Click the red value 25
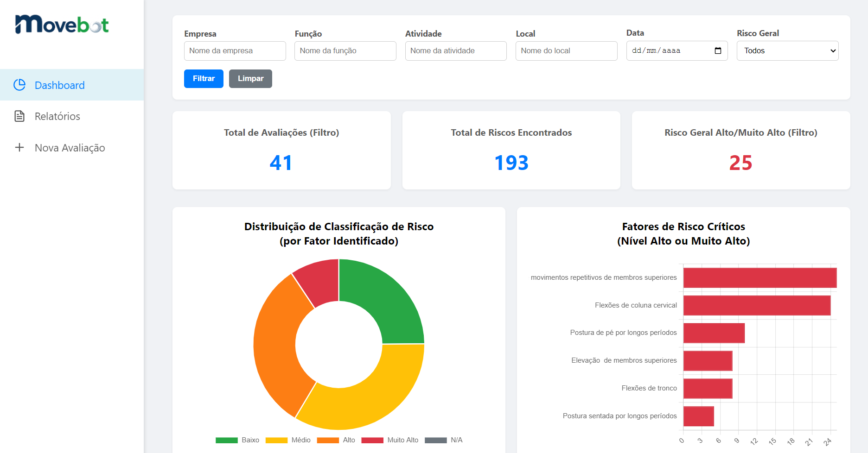This screenshot has height=453, width=868. [x=741, y=163]
